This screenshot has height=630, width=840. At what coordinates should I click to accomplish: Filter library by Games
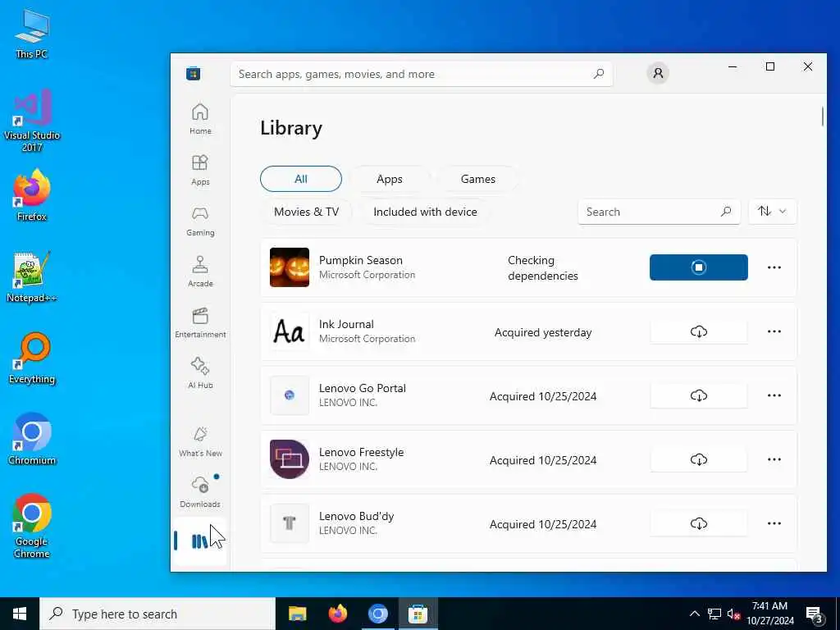point(478,179)
